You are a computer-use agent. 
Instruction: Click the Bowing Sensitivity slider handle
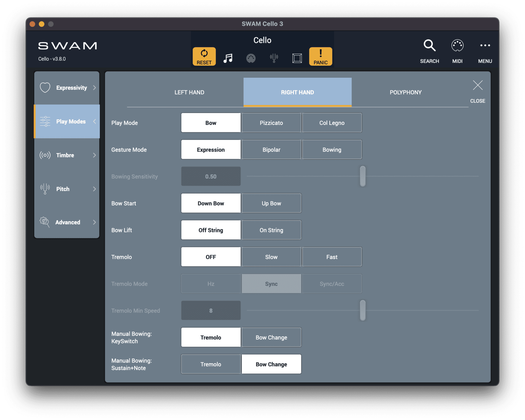coord(363,176)
